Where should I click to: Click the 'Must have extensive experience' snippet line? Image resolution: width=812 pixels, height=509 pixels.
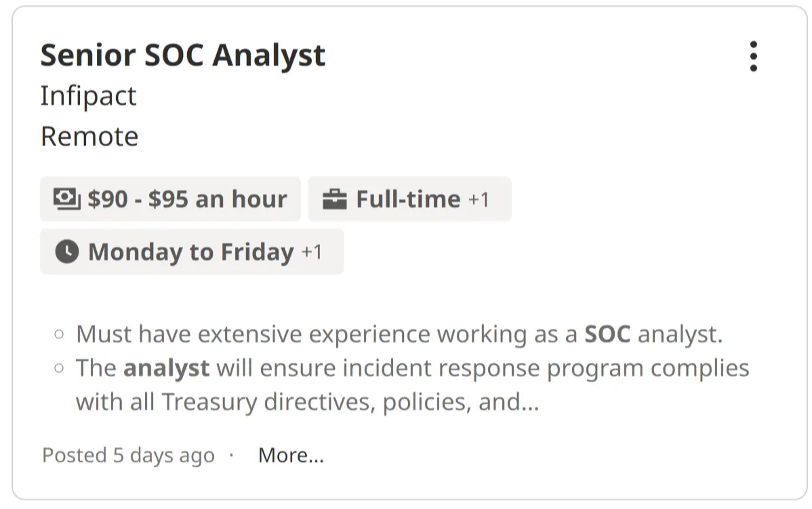[325, 334]
